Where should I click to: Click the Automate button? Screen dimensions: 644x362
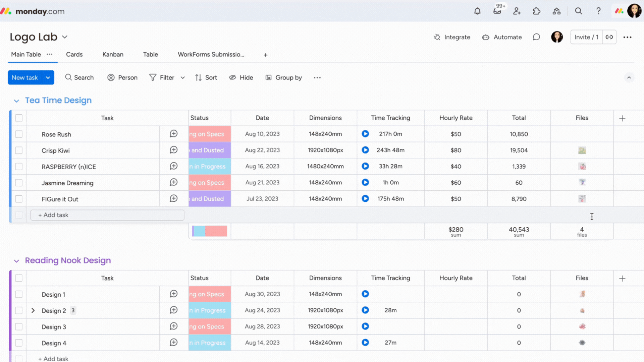click(502, 37)
